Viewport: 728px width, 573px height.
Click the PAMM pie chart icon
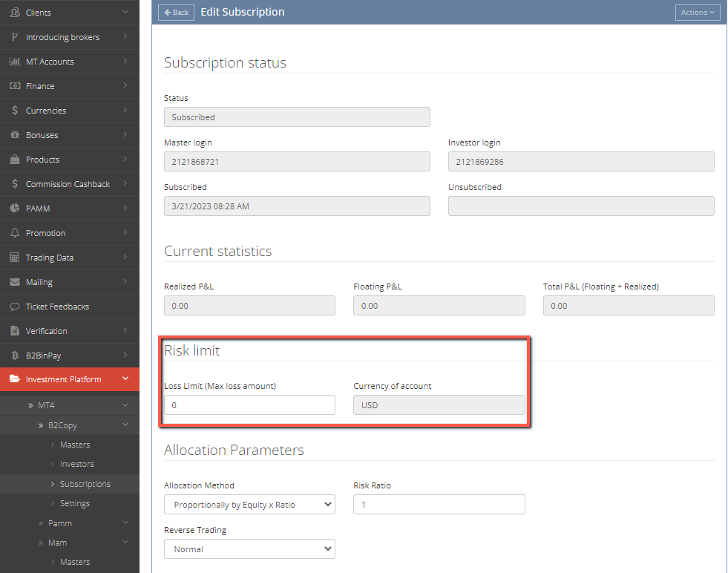pyautogui.click(x=15, y=208)
